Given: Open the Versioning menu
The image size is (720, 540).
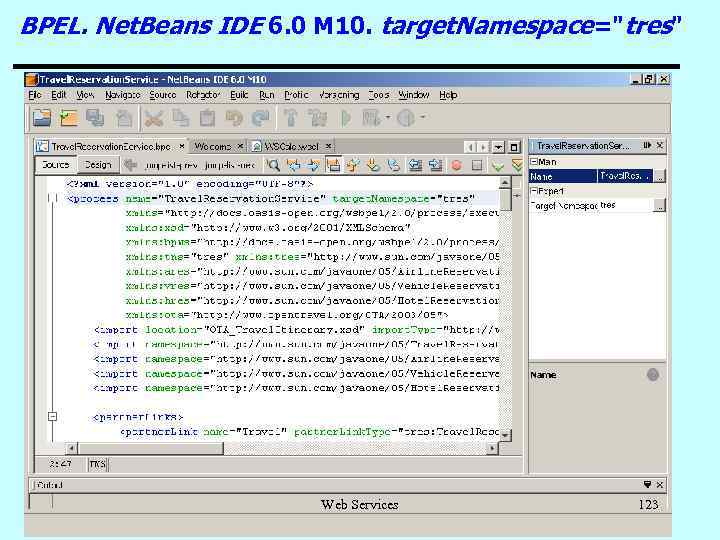Looking at the screenshot, I should [339, 95].
